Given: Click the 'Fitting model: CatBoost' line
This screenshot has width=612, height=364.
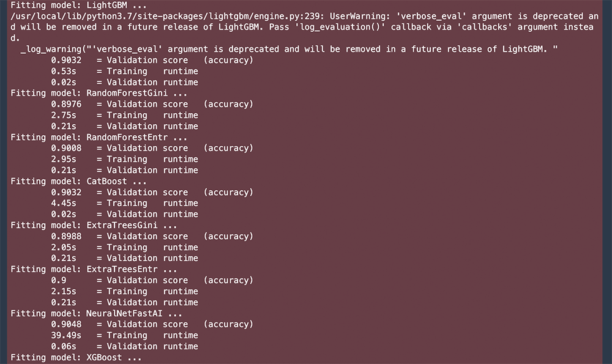Looking at the screenshot, I should click(78, 182).
